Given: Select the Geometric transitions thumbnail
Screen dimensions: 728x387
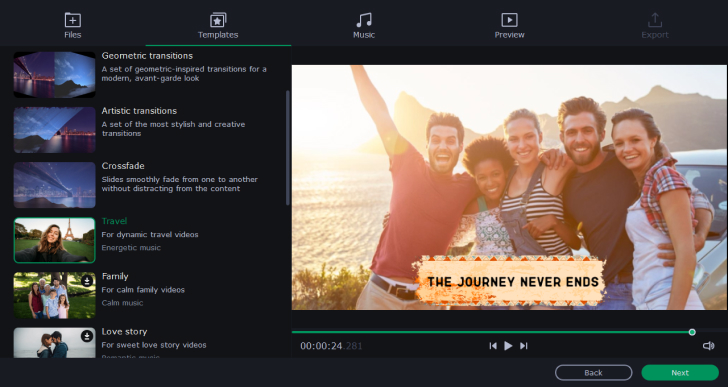Looking at the screenshot, I should [x=54, y=75].
